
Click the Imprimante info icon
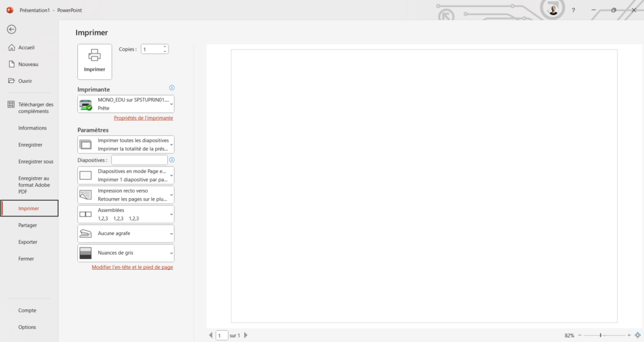pos(172,88)
